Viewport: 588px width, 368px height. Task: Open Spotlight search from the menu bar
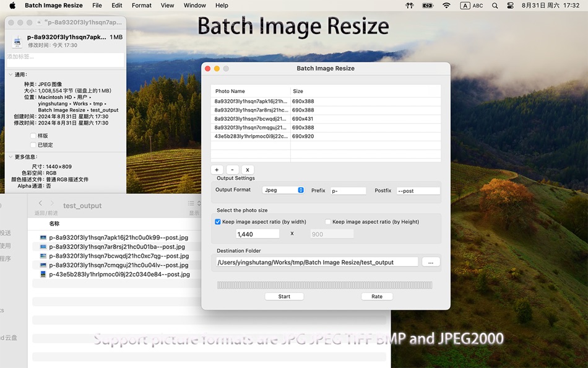pyautogui.click(x=495, y=6)
